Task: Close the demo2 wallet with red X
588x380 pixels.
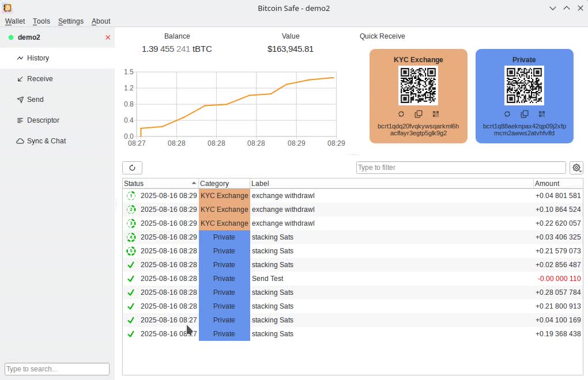Action: pyautogui.click(x=108, y=37)
